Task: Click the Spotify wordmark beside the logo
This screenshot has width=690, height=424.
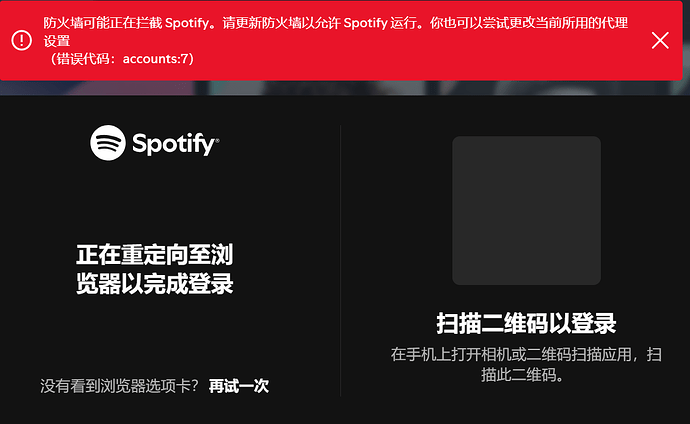Action: point(176,144)
